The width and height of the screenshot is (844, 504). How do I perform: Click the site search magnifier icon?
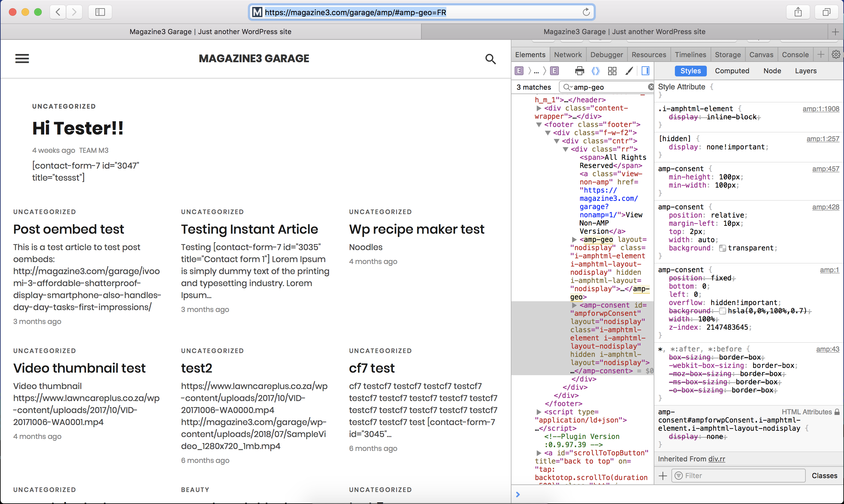(490, 59)
